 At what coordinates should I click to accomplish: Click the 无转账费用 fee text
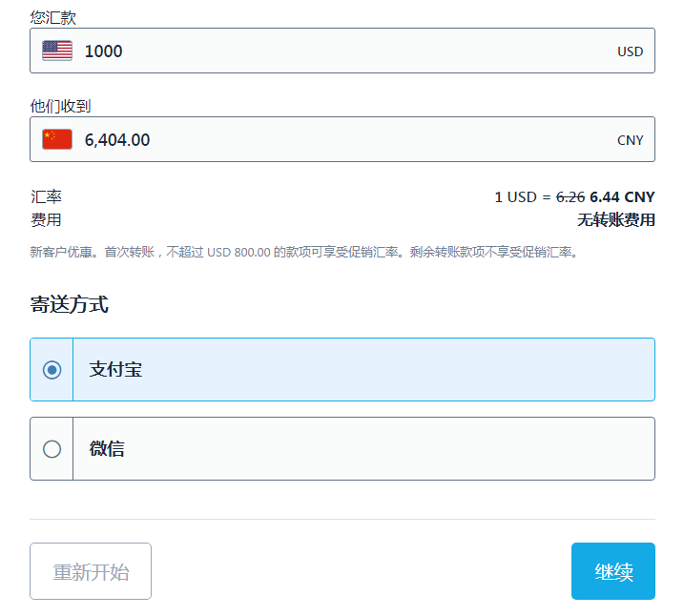(615, 220)
